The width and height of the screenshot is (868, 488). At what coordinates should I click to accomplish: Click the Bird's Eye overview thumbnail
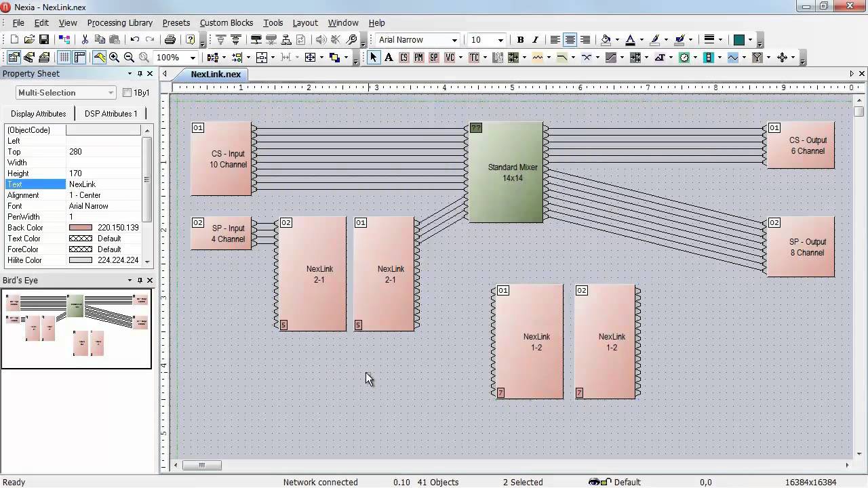point(77,329)
